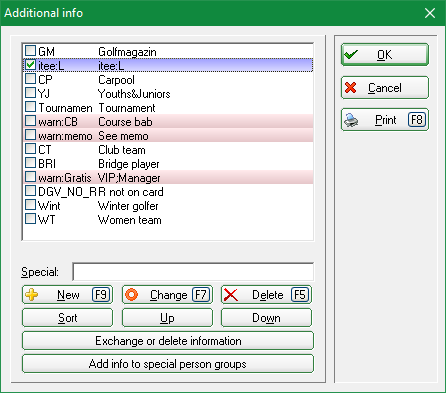
Task: Click the red cross icon on Delete
Action: tap(231, 295)
